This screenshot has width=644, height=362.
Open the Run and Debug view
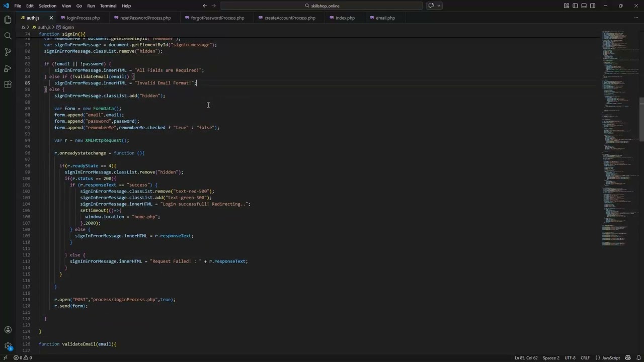[8, 68]
